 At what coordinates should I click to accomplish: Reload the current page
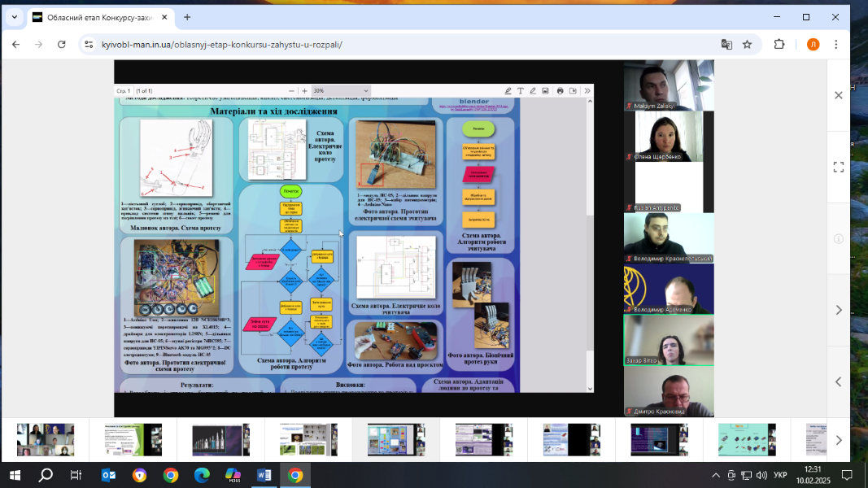click(62, 45)
